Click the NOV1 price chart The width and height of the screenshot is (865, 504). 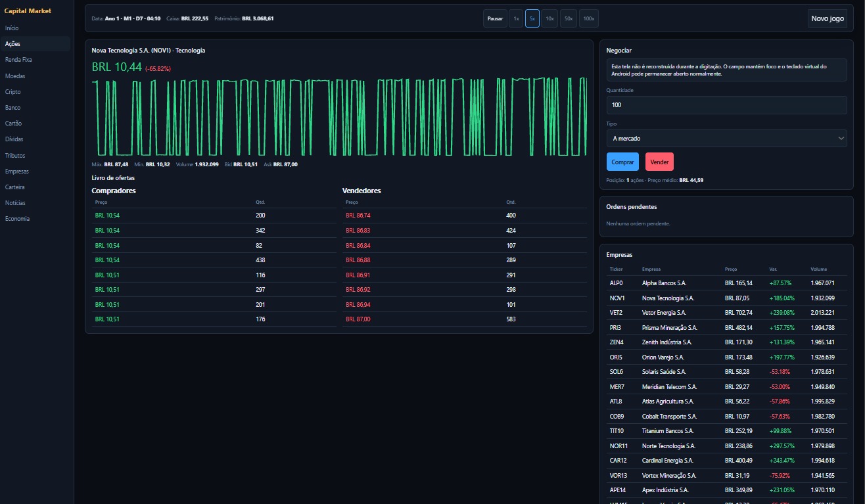(339, 118)
